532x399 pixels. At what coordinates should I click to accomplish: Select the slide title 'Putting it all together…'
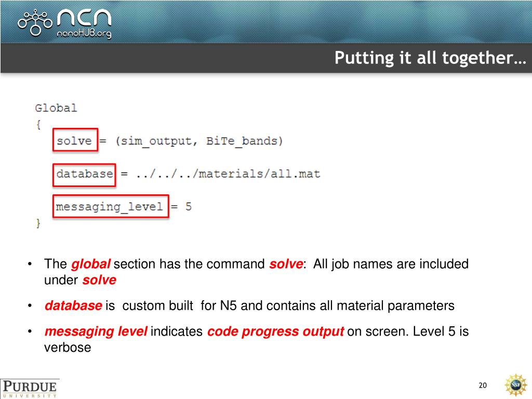tap(430, 57)
